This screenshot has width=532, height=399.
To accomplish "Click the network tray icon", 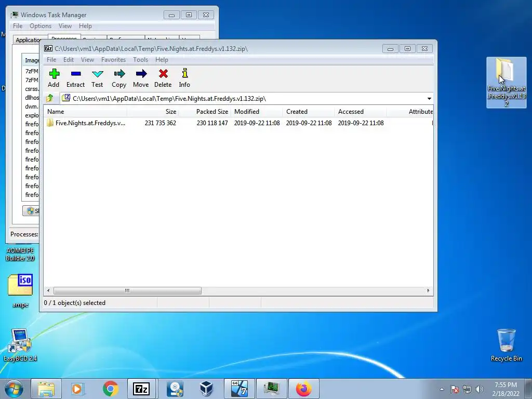I will pos(467,389).
